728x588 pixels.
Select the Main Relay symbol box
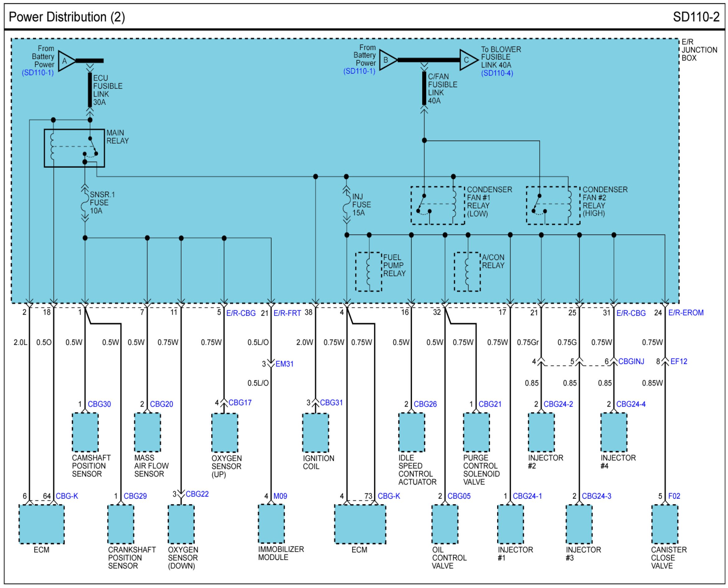click(74, 148)
